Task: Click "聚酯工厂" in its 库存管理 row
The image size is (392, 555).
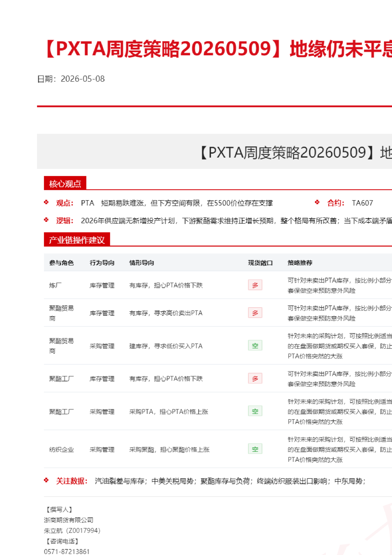Action: click(x=61, y=379)
